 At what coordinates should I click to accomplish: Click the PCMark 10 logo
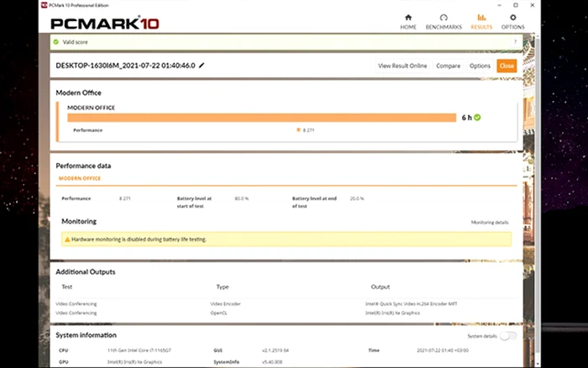[x=105, y=24]
